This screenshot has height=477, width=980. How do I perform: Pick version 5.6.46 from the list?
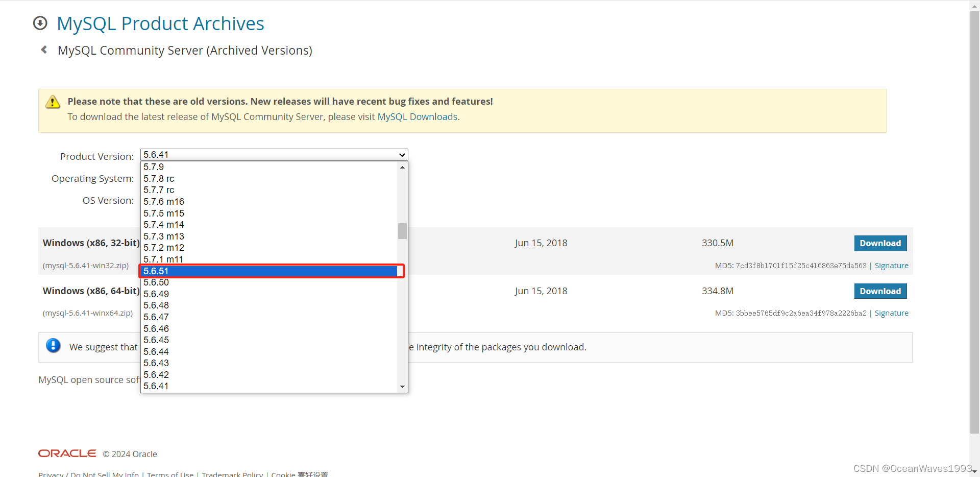click(x=269, y=329)
